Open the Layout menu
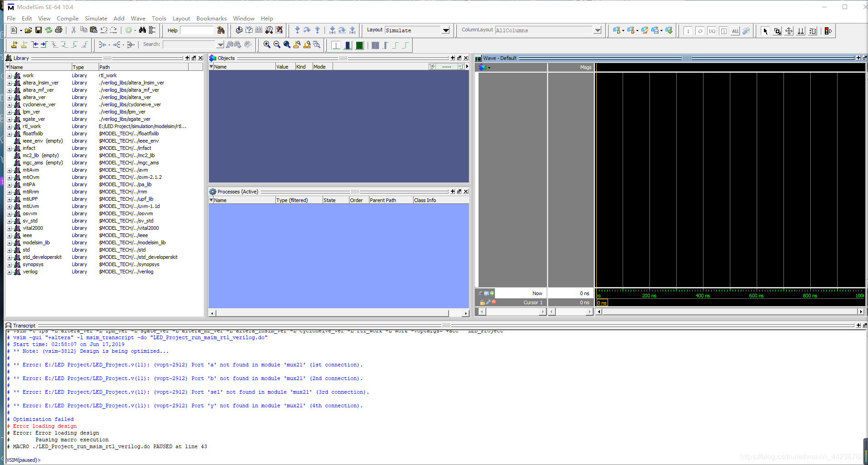 click(x=181, y=18)
